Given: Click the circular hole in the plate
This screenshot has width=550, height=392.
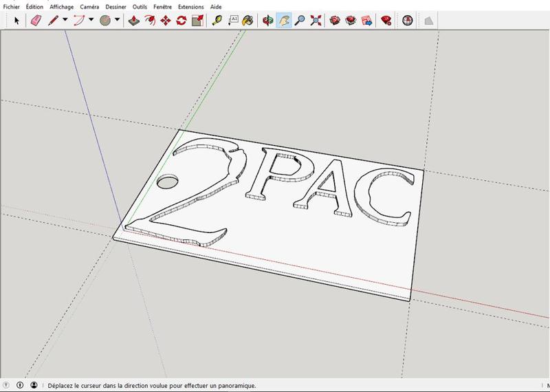Looking at the screenshot, I should [x=167, y=181].
